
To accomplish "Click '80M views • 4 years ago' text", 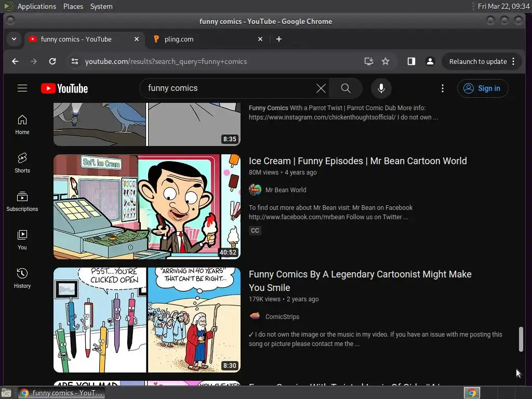I will tap(283, 172).
